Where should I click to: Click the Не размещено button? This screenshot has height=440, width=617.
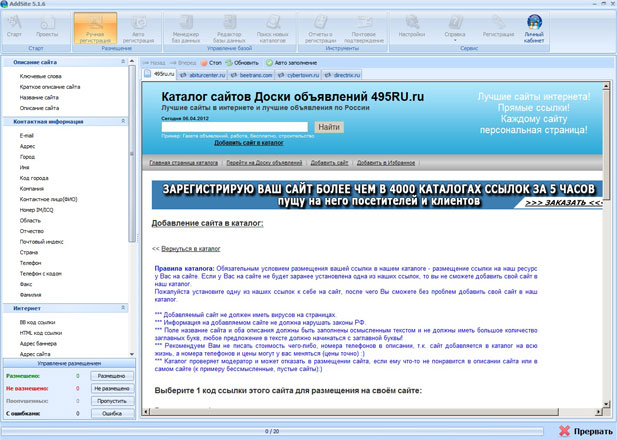[x=112, y=388]
